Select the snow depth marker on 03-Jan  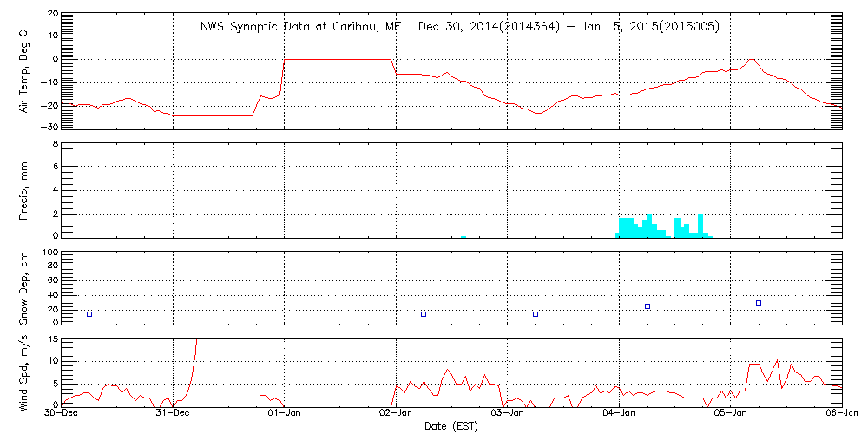coord(536,314)
